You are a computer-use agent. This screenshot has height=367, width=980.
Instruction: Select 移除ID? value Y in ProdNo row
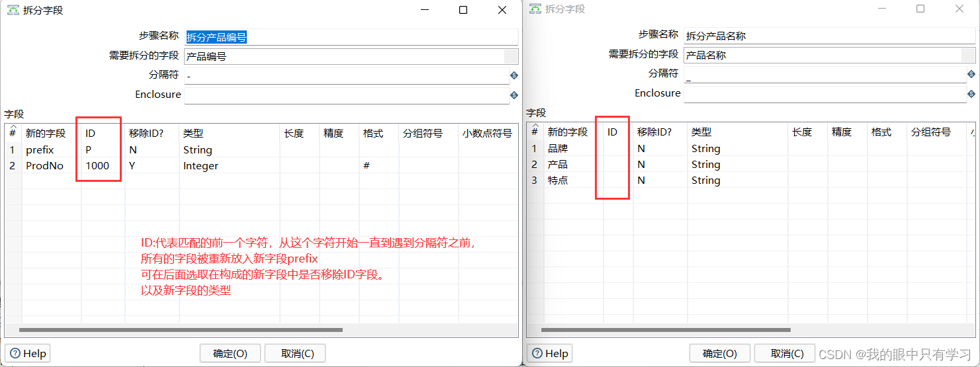(x=152, y=166)
